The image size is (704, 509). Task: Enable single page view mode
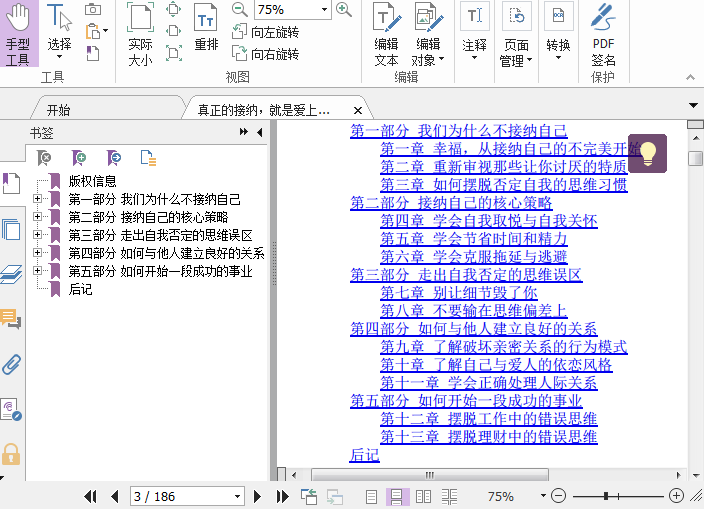click(x=371, y=496)
